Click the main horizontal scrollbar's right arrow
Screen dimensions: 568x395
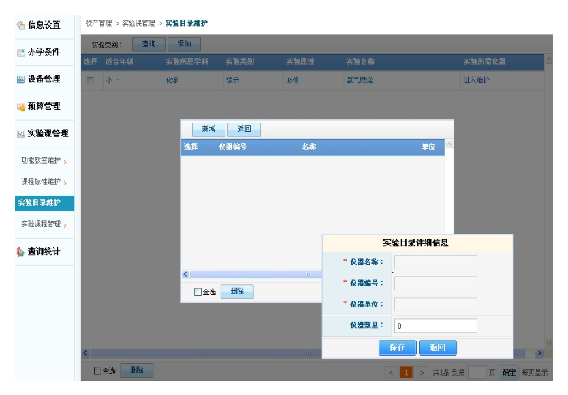pos(539,353)
